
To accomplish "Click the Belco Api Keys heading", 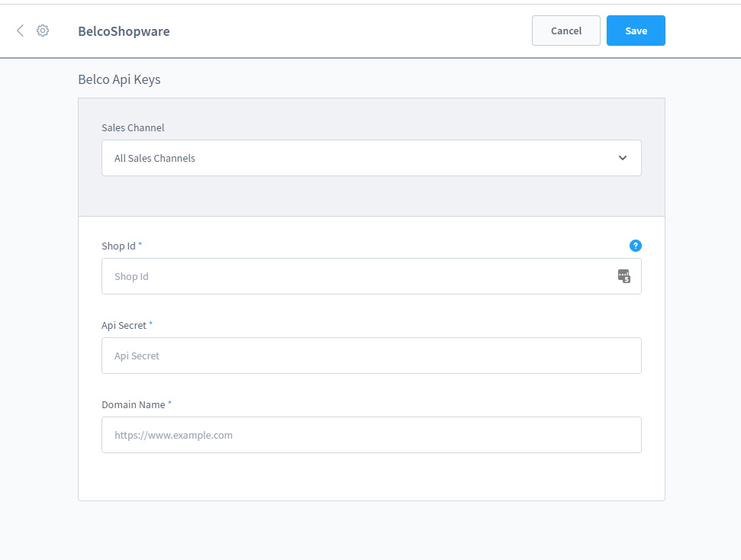I will coord(119,79).
